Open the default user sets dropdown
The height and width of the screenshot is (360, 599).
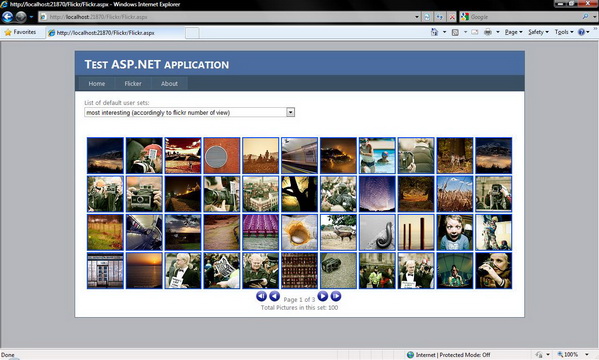coord(189,112)
